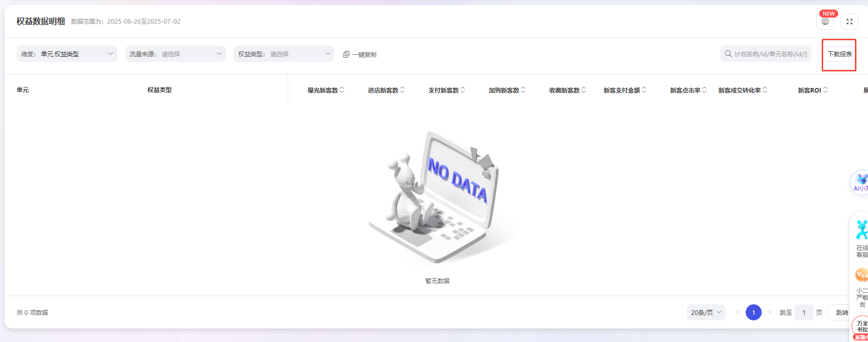Change the 20条/页 page size
Screen dimensions: 868x342
(706, 312)
